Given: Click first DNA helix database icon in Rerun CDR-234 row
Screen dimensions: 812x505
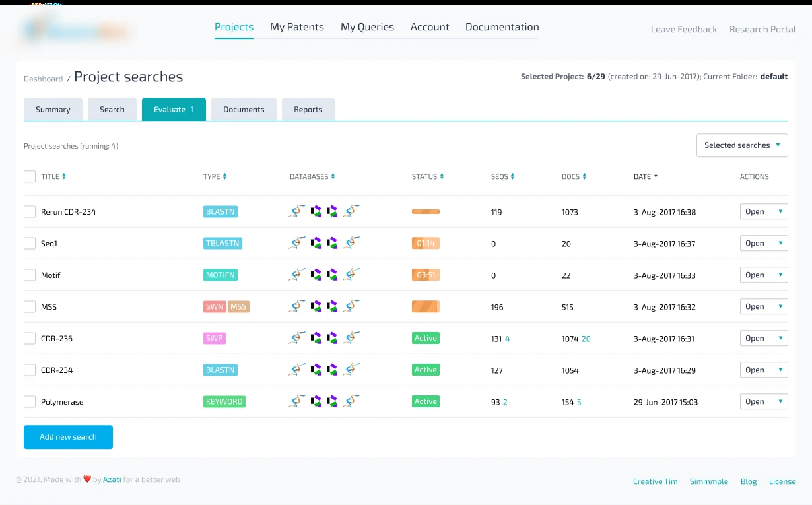Looking at the screenshot, I should pos(298,211).
